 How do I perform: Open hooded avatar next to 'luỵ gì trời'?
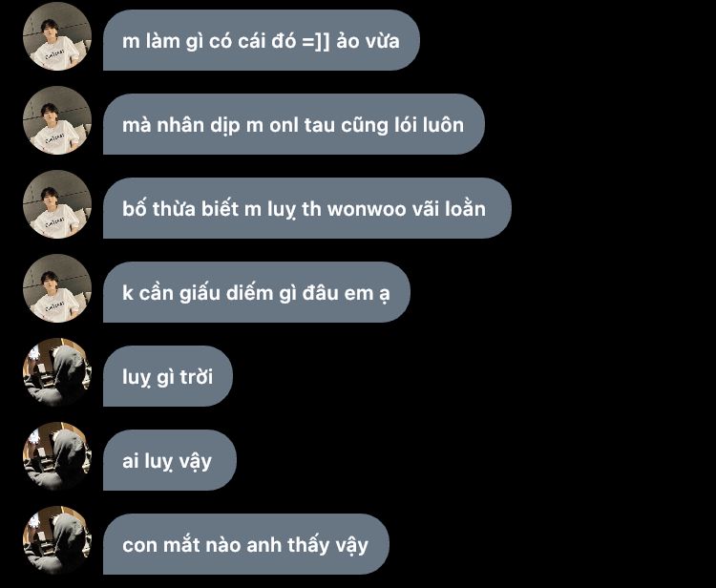(x=57, y=372)
